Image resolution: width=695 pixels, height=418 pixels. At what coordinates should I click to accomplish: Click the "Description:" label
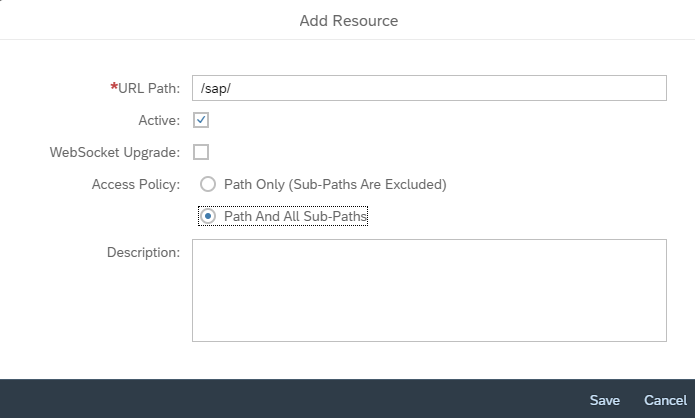144,252
